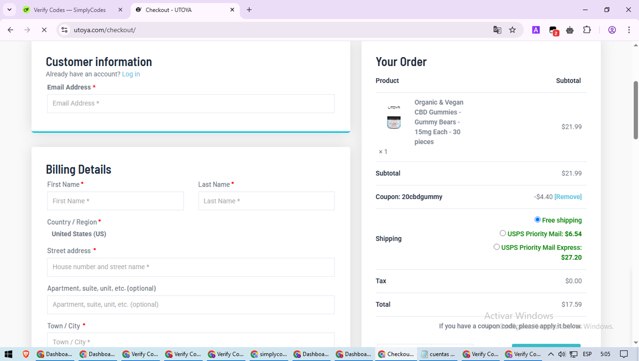Focus the Email Address field

tap(191, 103)
